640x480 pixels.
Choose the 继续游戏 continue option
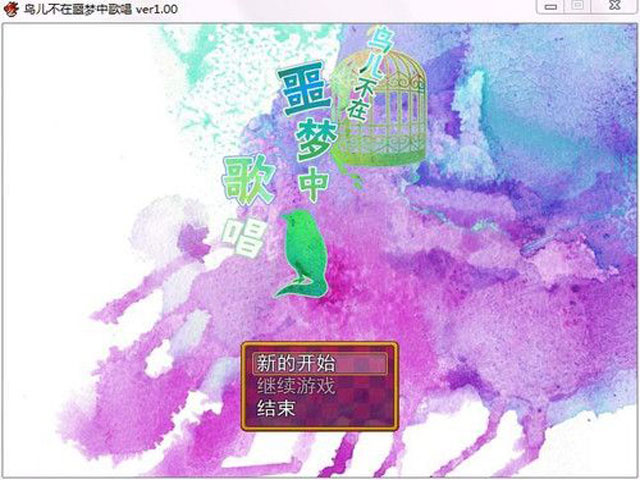[x=296, y=386]
